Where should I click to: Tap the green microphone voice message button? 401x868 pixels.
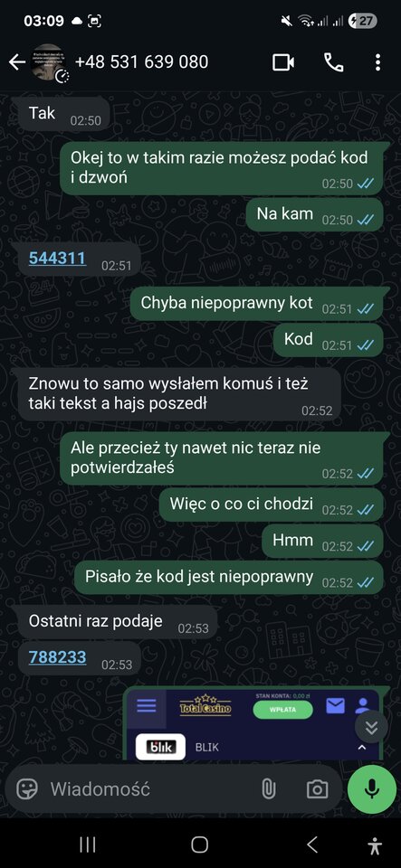[372, 788]
